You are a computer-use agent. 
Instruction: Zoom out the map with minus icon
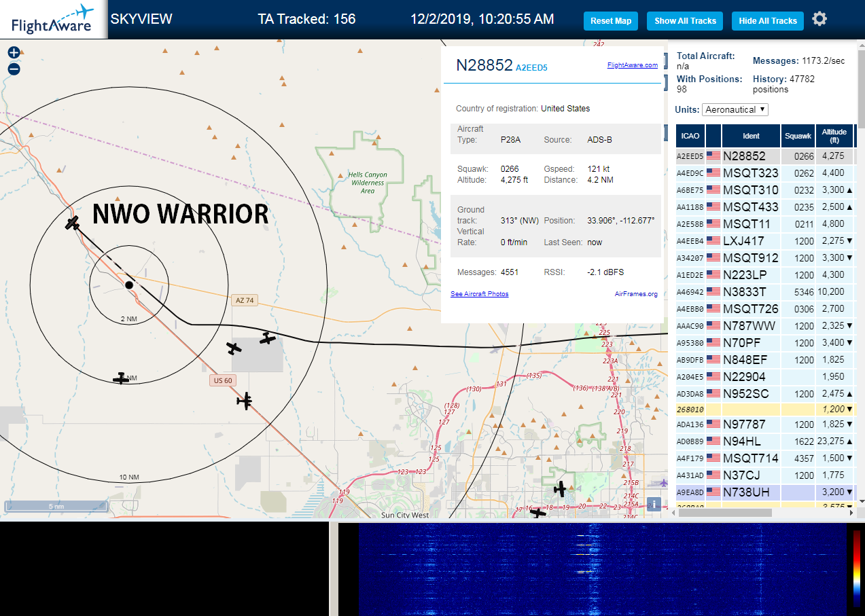pyautogui.click(x=14, y=69)
